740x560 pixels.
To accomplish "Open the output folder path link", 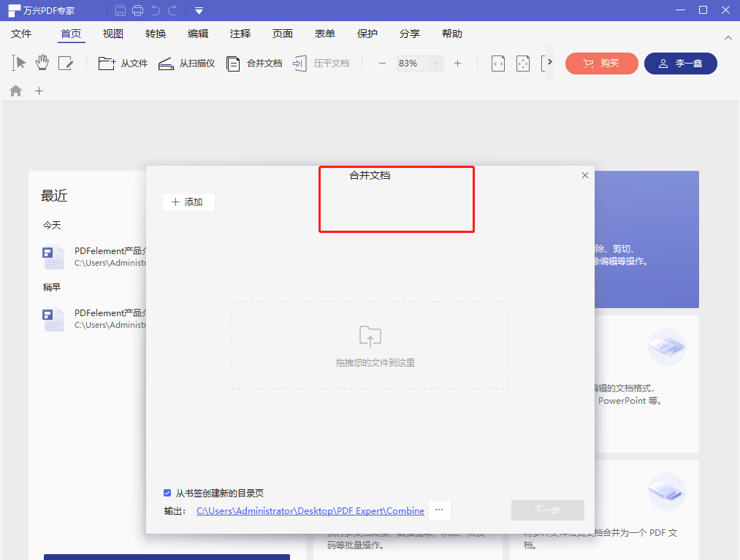I will click(x=310, y=510).
